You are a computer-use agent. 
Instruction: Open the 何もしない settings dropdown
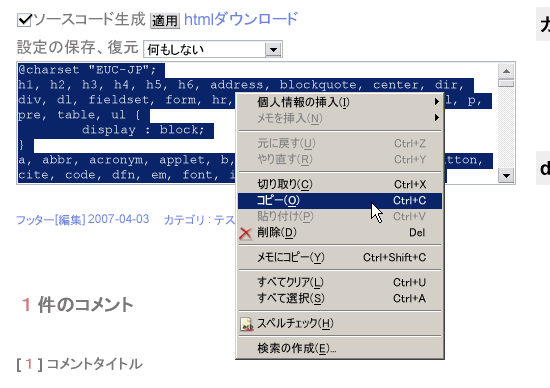(213, 49)
